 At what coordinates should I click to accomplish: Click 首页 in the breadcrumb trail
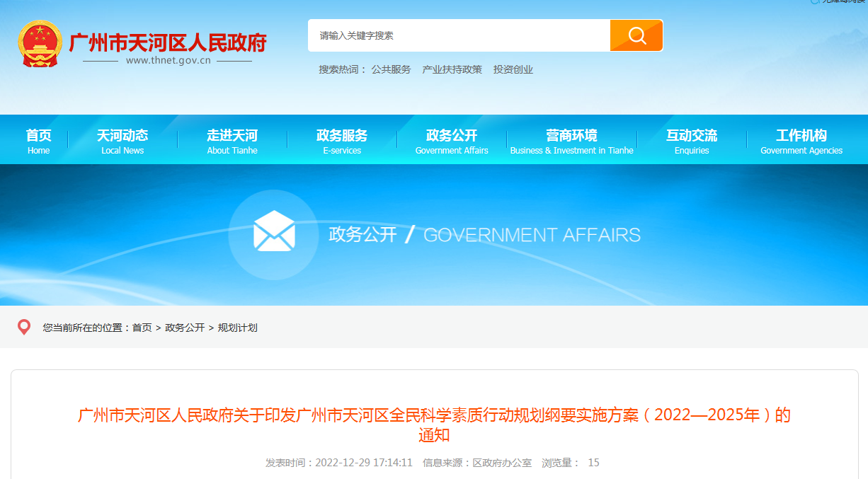(x=142, y=328)
